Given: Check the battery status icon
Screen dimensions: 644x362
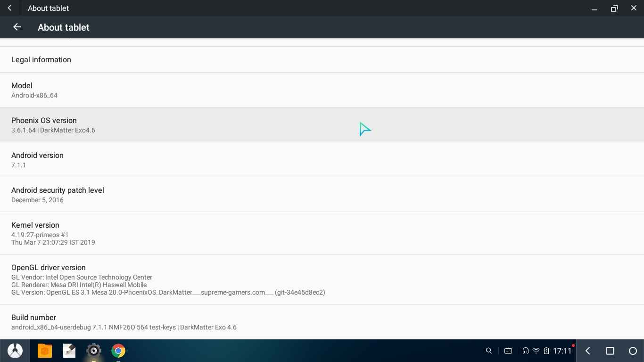Looking at the screenshot, I should (x=546, y=351).
